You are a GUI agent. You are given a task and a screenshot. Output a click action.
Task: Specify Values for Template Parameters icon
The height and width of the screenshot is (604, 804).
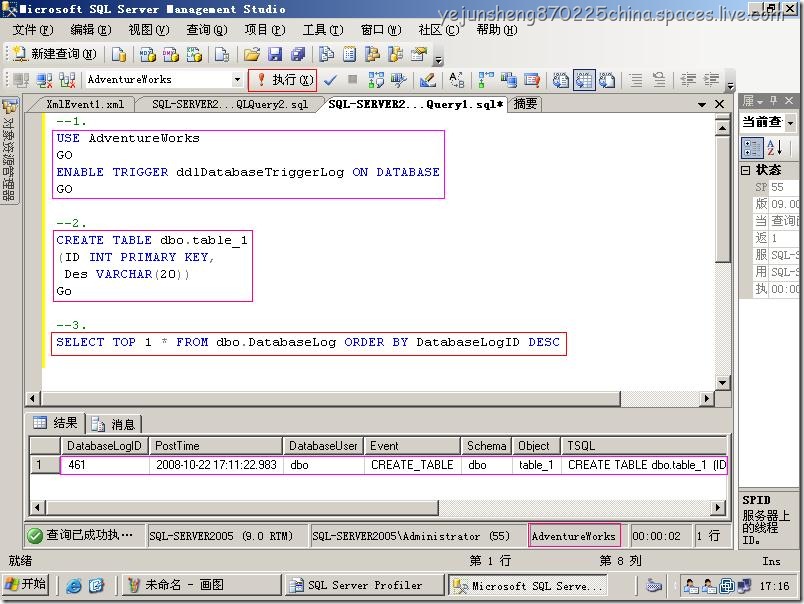(x=456, y=80)
